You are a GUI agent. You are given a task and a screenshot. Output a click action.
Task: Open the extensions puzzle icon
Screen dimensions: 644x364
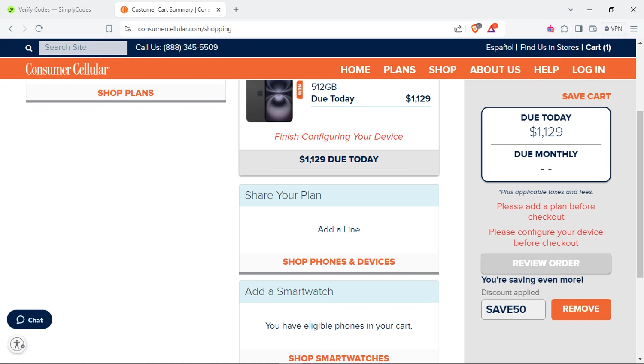pos(565,29)
